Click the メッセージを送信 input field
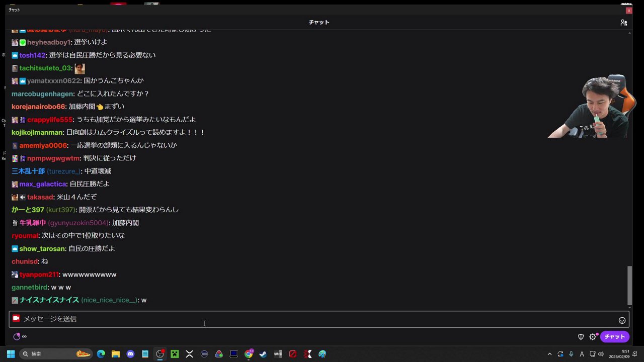Screen dimensions: 644x362 [201, 319]
